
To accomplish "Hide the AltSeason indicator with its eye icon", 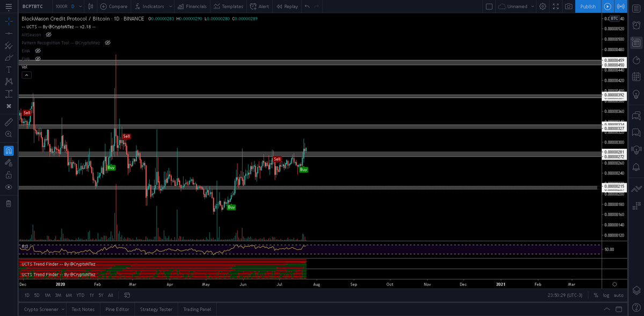I will pyautogui.click(x=48, y=34).
